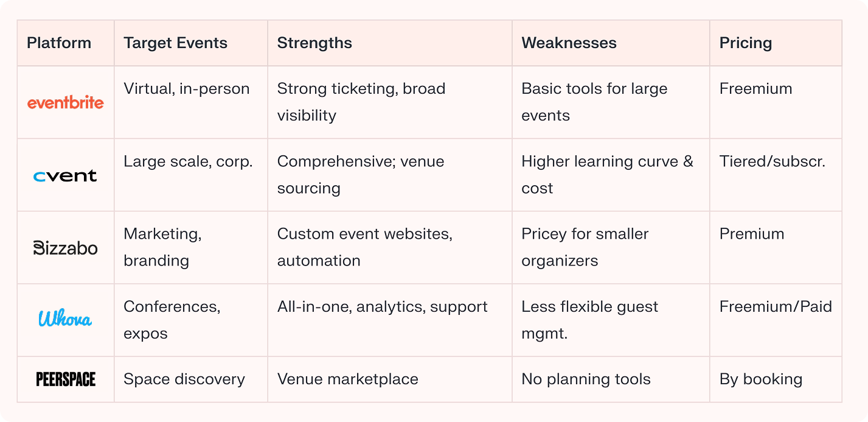Click the Target Events column header
This screenshot has width=868, height=422.
click(176, 43)
